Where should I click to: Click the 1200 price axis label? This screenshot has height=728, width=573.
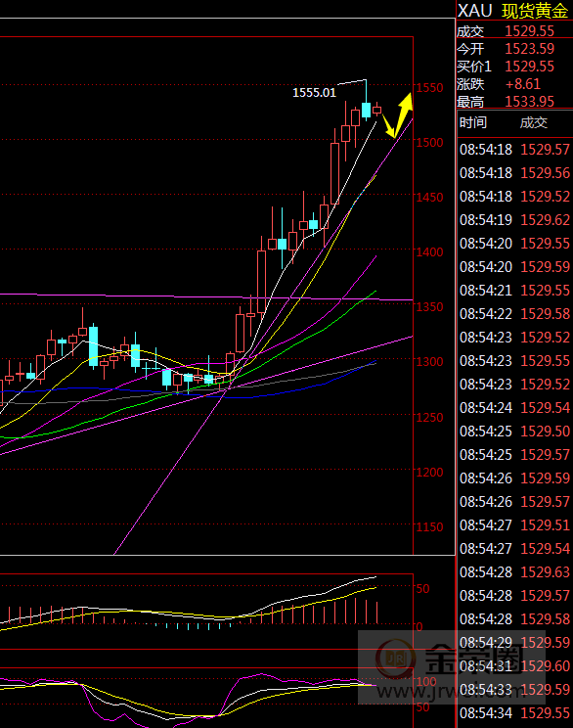click(429, 472)
